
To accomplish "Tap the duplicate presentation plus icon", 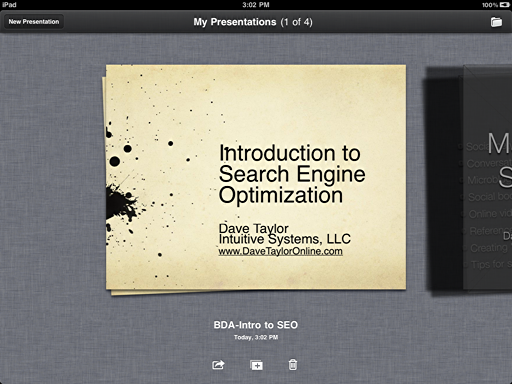I will 256,365.
